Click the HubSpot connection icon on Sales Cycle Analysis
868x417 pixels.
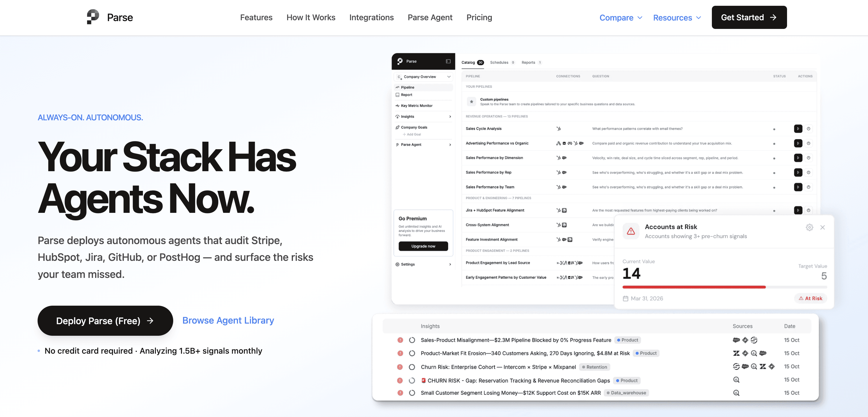558,128
